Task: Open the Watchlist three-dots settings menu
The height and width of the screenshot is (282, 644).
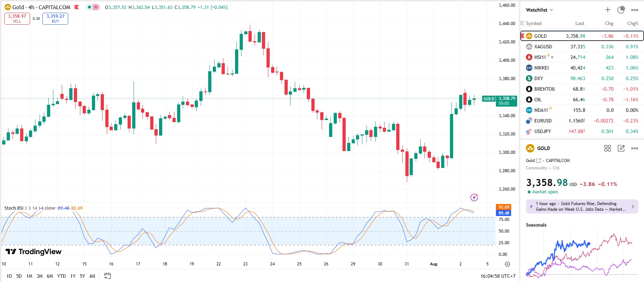Action: point(634,10)
